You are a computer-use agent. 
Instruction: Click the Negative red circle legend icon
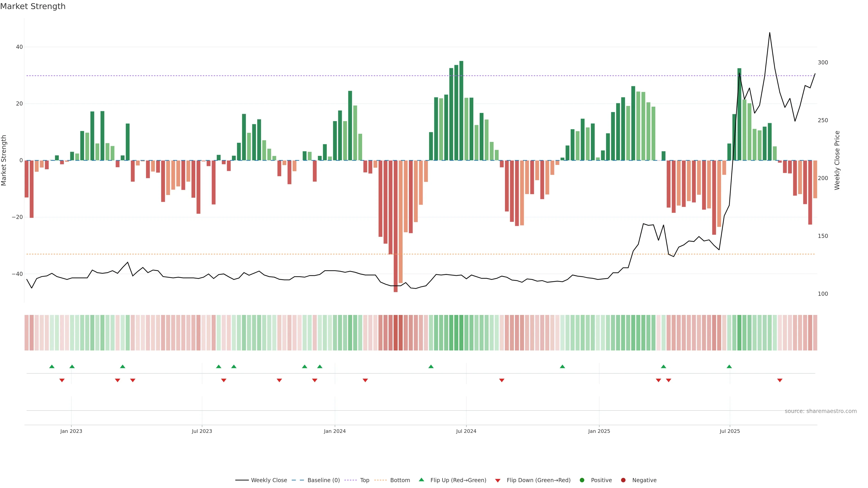[x=623, y=480]
